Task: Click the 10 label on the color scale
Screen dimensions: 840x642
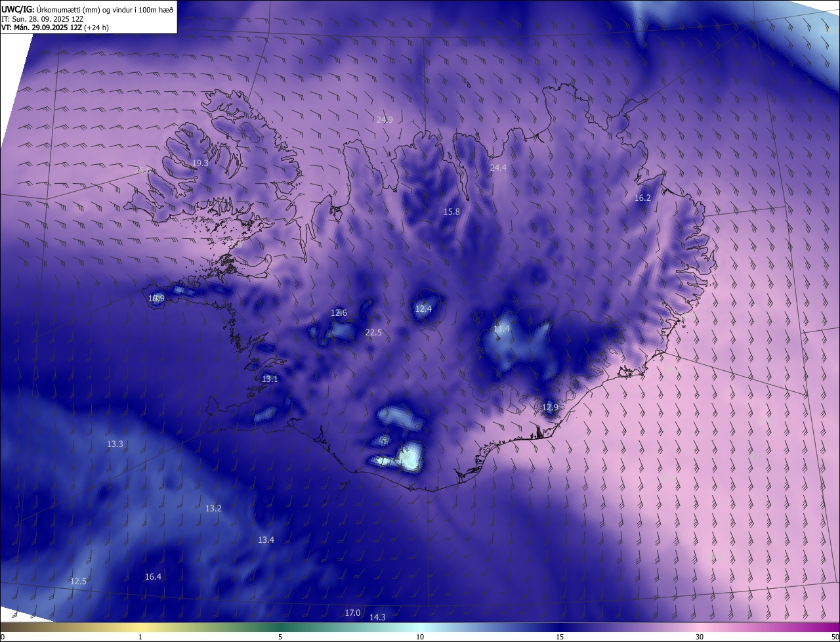Action: (x=420, y=637)
